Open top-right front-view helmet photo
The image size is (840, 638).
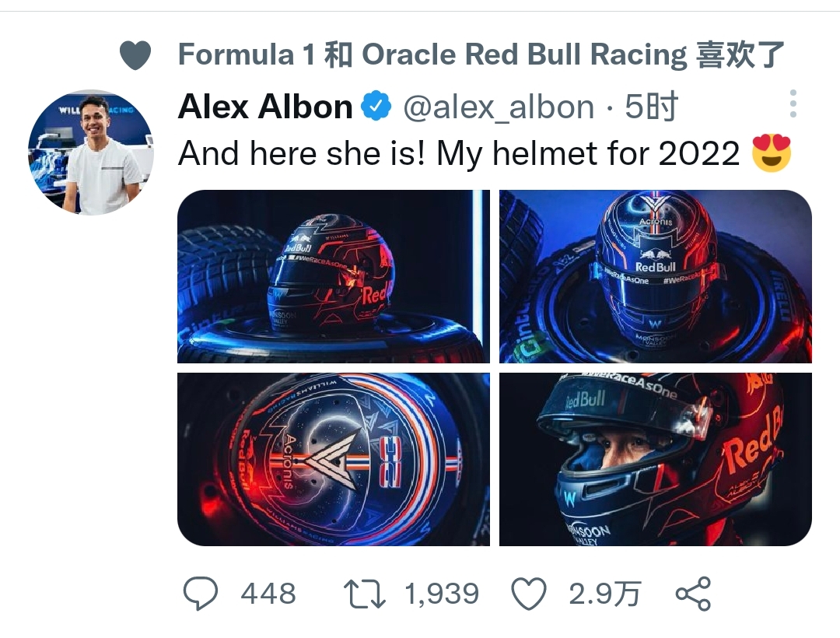(x=655, y=276)
